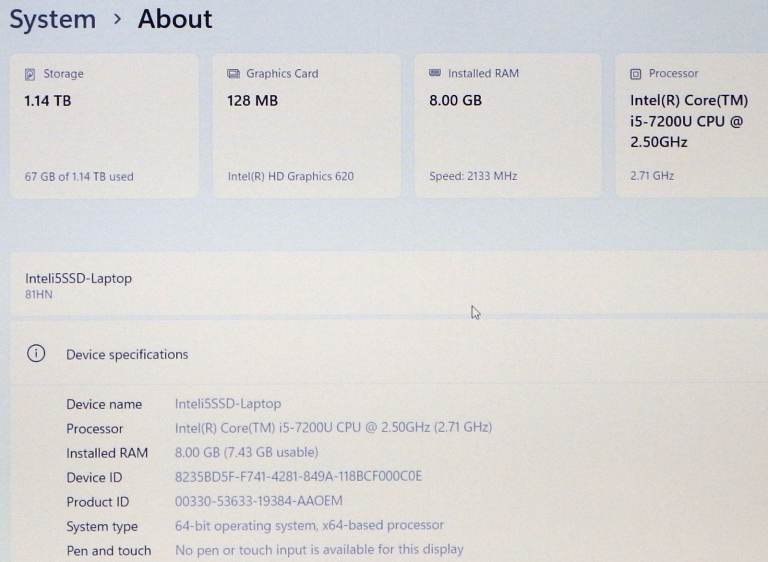This screenshot has width=768, height=562.
Task: Click the breadcrumb chevron after System
Action: [117, 20]
